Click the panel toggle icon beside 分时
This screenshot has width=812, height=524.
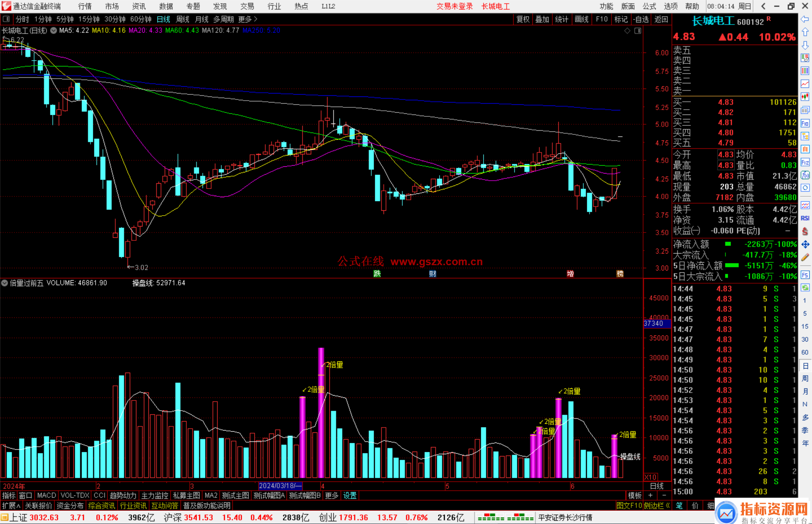tap(6, 19)
